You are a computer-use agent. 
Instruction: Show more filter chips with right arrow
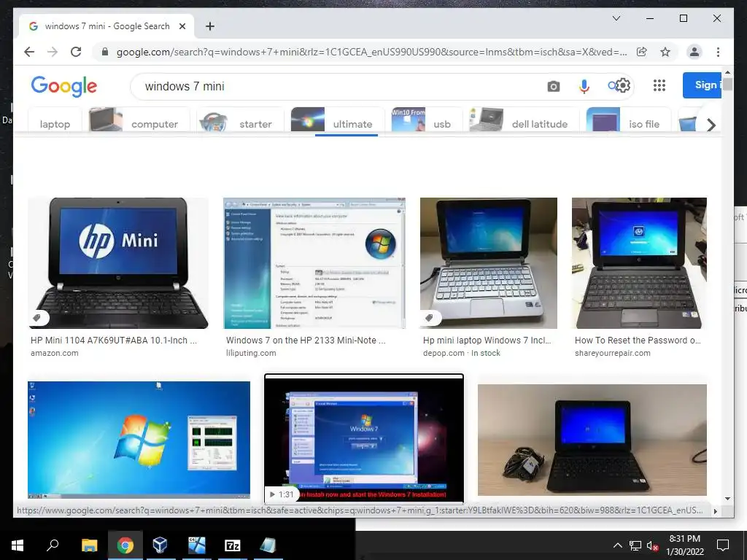click(711, 125)
